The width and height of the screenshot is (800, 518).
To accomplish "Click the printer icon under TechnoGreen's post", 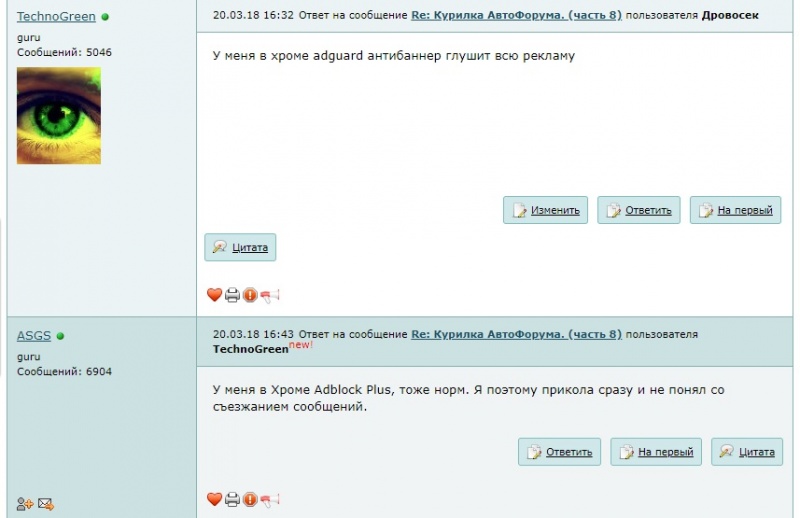I will 232,295.
